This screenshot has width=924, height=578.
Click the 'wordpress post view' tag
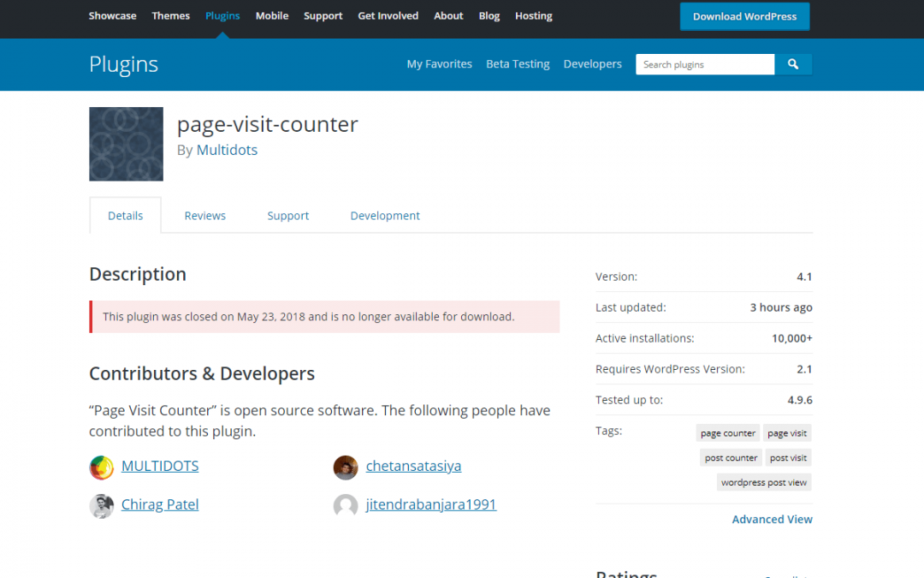tap(764, 482)
